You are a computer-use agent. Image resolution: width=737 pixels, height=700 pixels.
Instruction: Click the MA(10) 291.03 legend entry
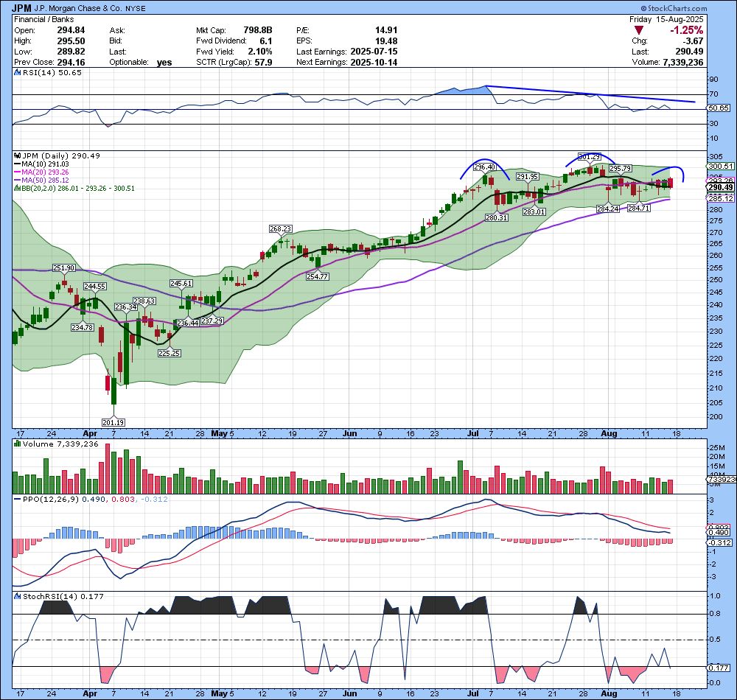click(41, 164)
